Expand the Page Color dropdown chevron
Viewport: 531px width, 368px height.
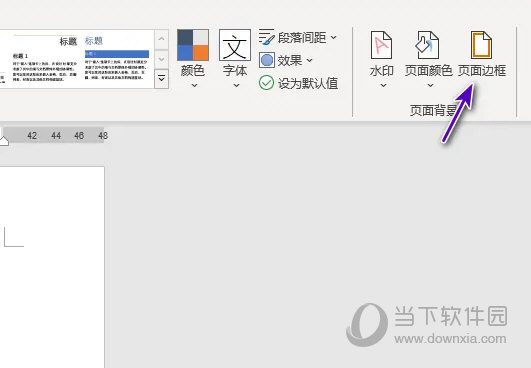tap(430, 85)
